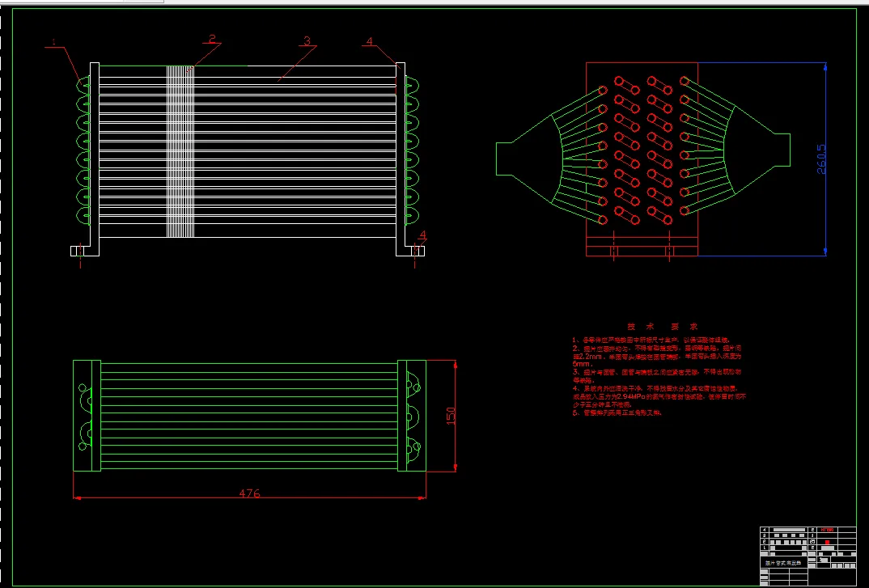Select the red filled cell in title block

(x=828, y=542)
